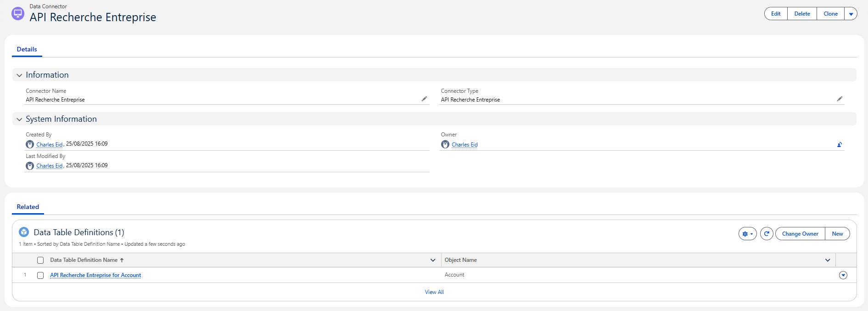Open the list view gear settings menu
The width and height of the screenshot is (868, 311).
click(747, 234)
